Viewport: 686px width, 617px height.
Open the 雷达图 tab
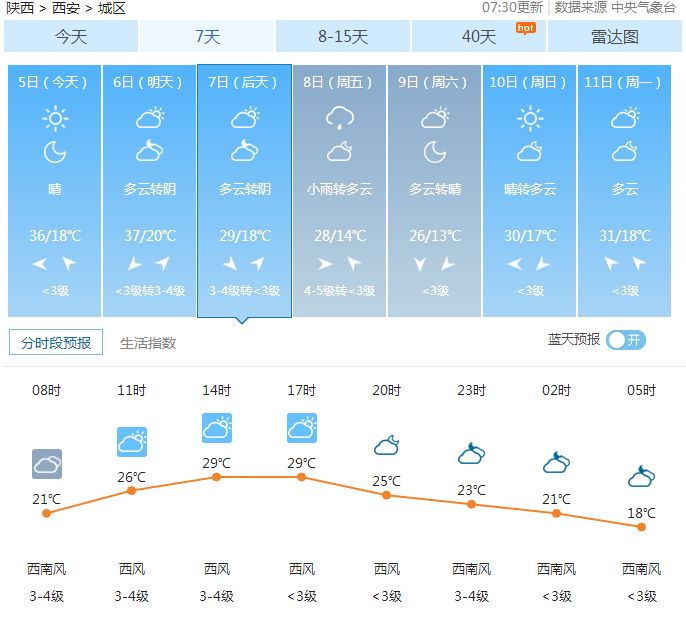(x=615, y=36)
